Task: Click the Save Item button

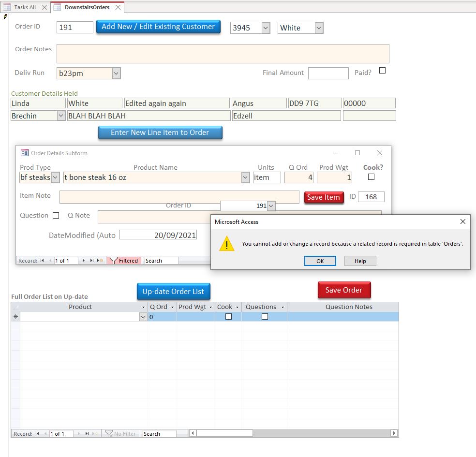Action: pyautogui.click(x=324, y=197)
